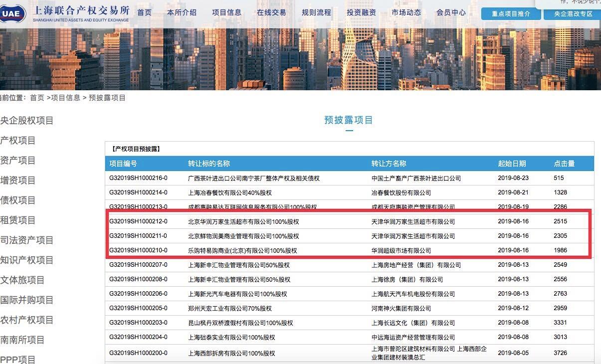Click transferor 华润超级市场有限公司

click(x=401, y=250)
